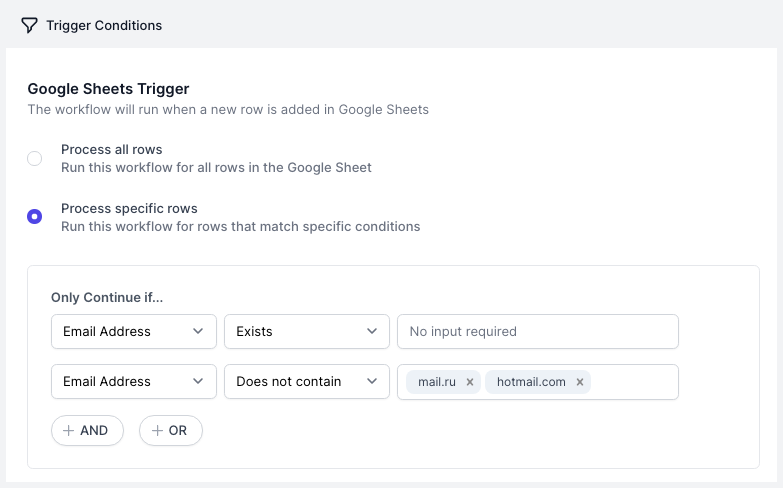
Task: Click the No input required field
Action: pos(538,332)
